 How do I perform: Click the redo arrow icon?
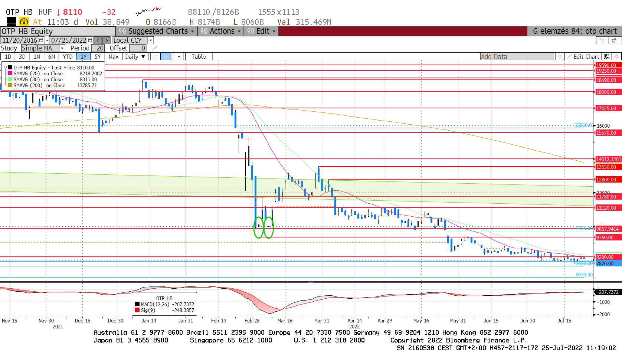[x=614, y=40]
